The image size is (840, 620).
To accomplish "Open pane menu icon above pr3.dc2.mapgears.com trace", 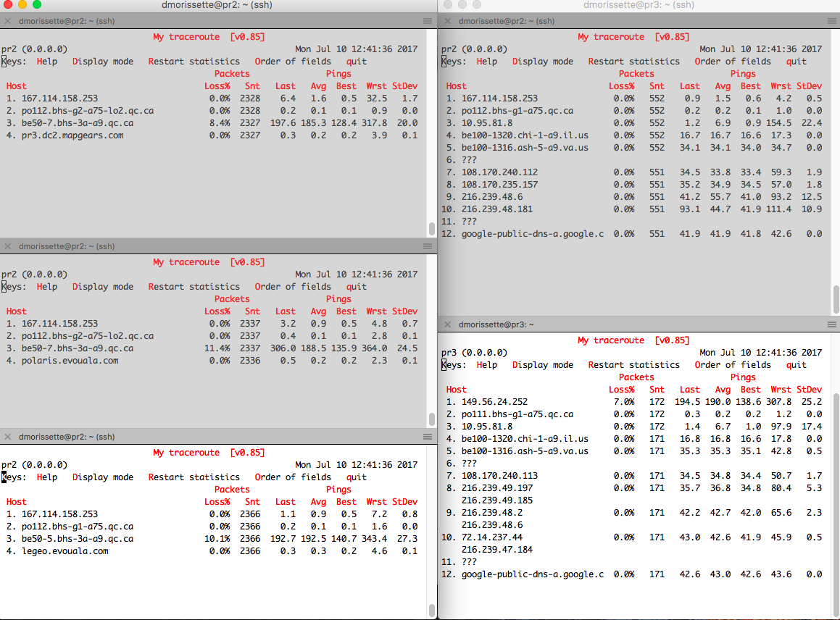I will (x=428, y=22).
